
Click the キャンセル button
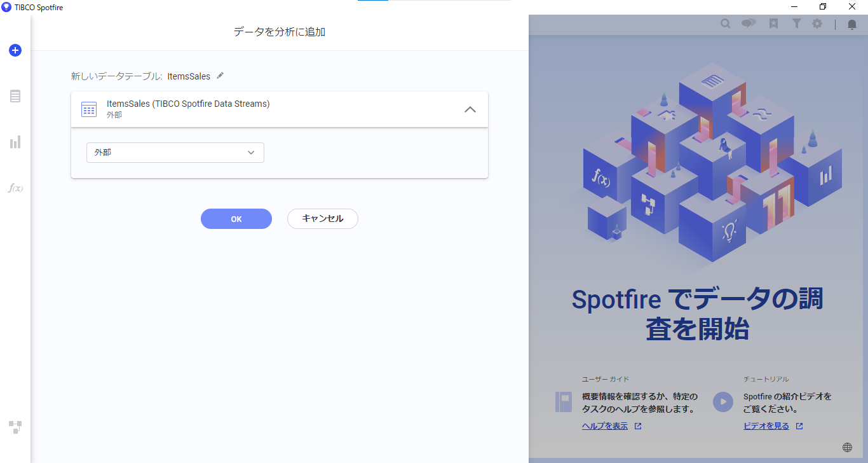tap(323, 219)
